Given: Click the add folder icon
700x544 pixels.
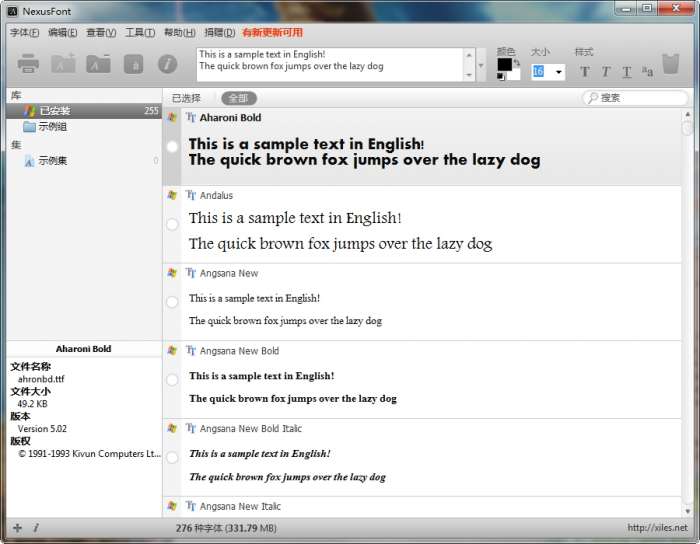Looking at the screenshot, I should coord(63,63).
